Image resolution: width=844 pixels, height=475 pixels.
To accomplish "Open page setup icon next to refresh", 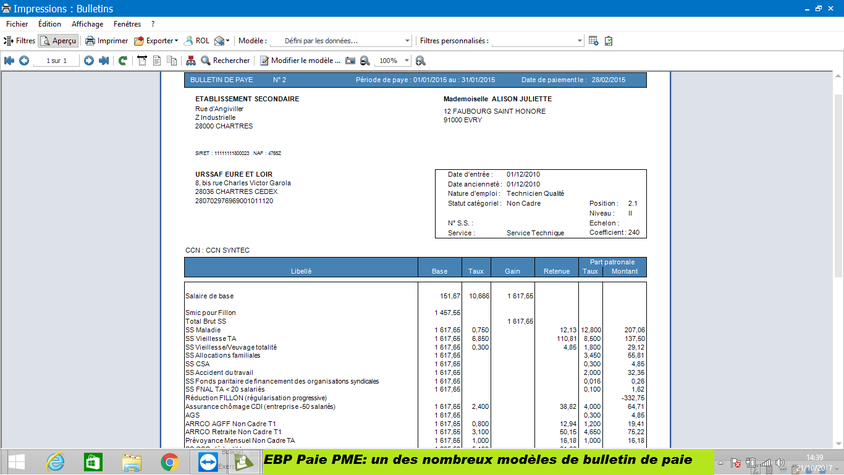I will (x=142, y=61).
